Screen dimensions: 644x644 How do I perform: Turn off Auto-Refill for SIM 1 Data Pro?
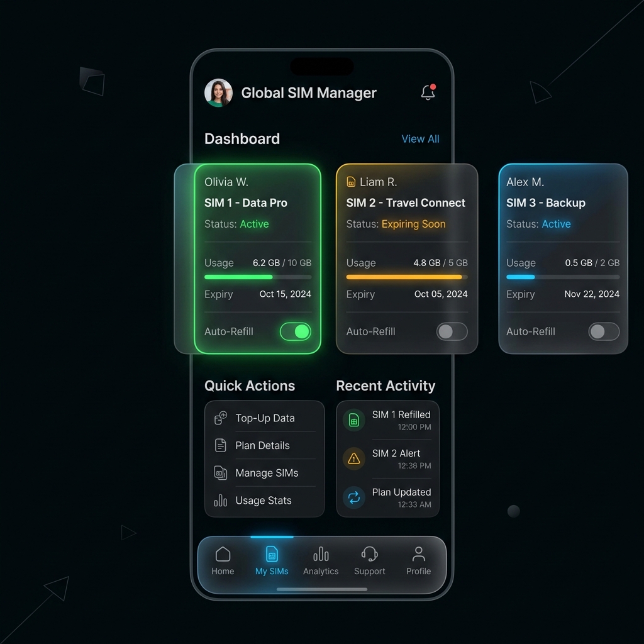click(x=296, y=331)
